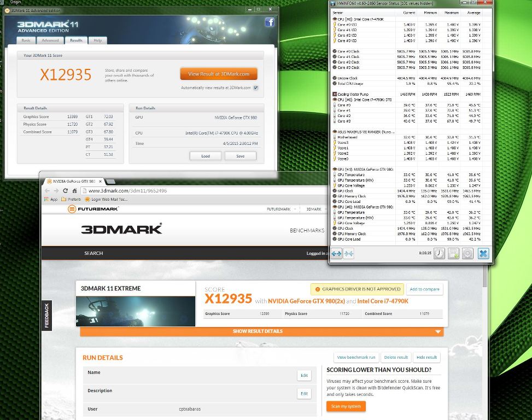Click the Load button in Run Details
Viewport: 532px width, 420px height.
tap(206, 156)
